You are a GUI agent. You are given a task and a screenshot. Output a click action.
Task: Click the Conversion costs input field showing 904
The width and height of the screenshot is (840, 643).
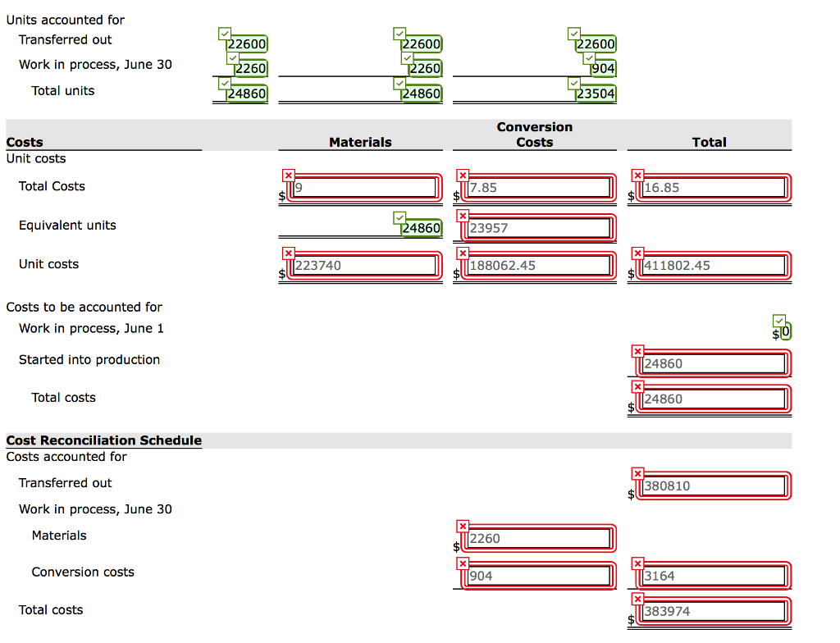pyautogui.click(x=539, y=576)
